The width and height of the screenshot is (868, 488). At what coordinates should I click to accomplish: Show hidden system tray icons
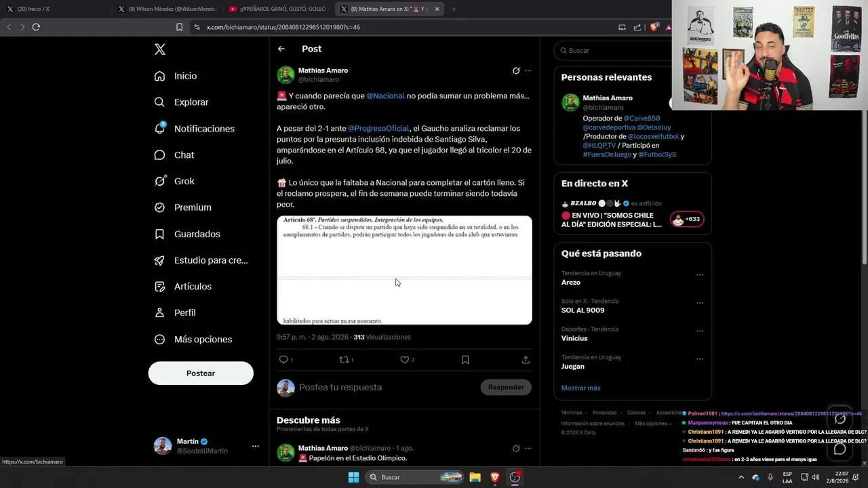coord(742,477)
